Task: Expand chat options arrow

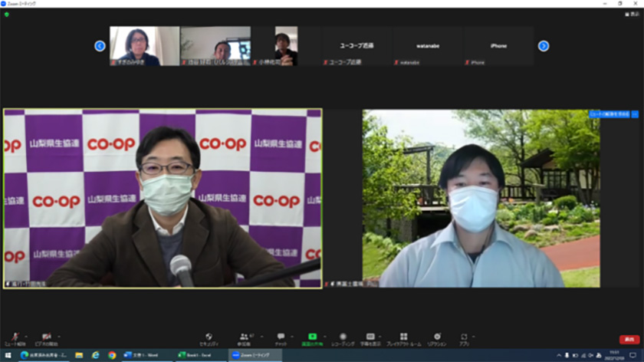Action: pos(292,337)
